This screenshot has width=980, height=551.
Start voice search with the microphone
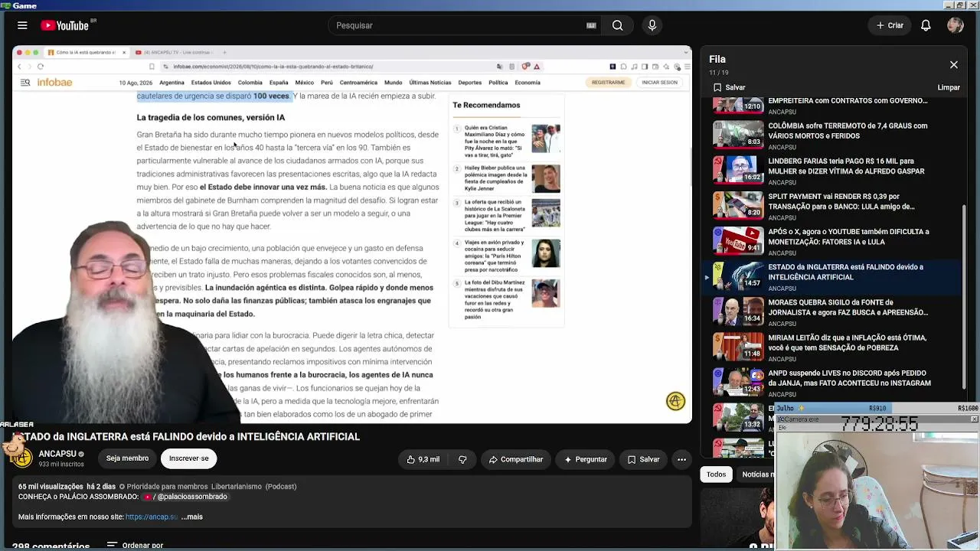(652, 25)
